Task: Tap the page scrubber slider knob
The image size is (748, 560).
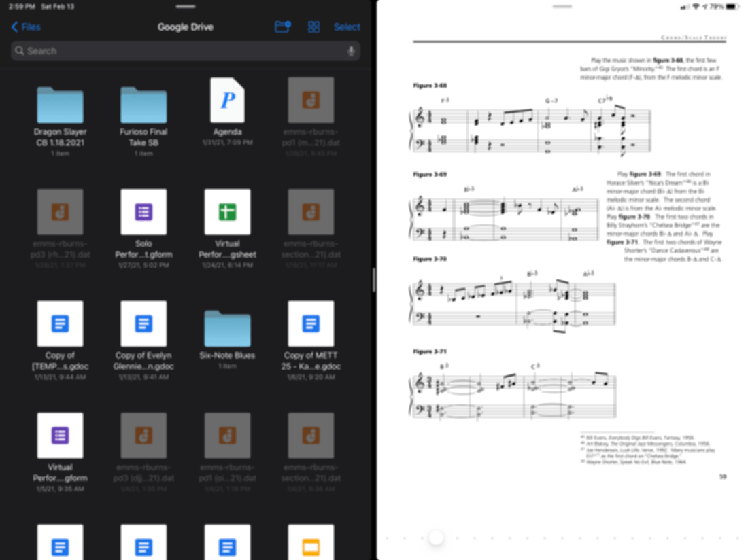Action: coord(436,538)
